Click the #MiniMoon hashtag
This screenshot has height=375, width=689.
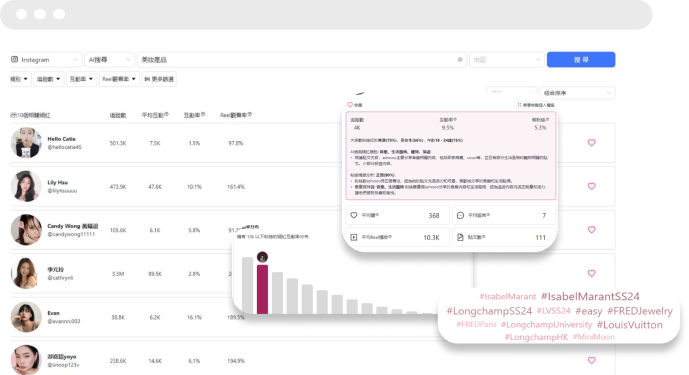click(594, 337)
